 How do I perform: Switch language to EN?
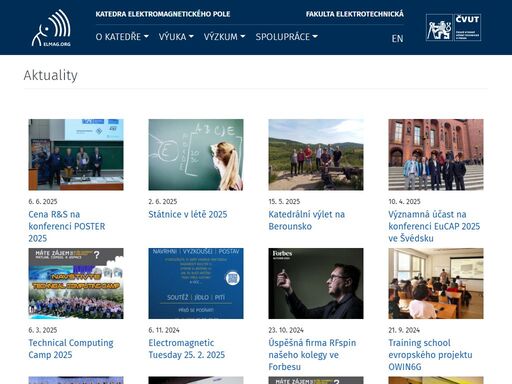click(x=397, y=39)
